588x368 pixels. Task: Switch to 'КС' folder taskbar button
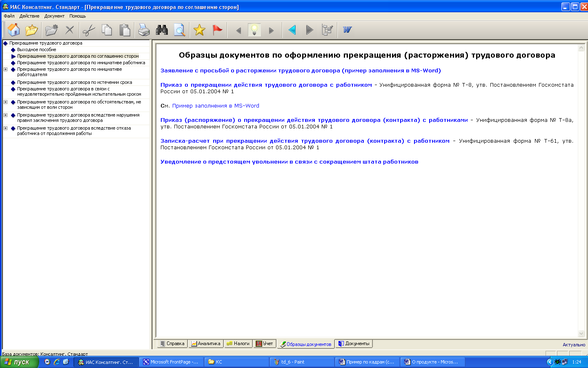(x=236, y=362)
